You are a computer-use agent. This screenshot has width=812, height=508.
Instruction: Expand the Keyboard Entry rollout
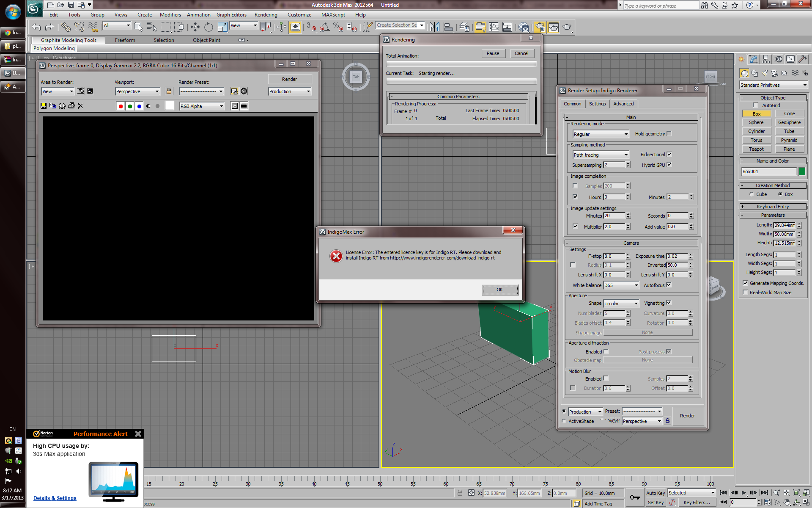coord(773,207)
